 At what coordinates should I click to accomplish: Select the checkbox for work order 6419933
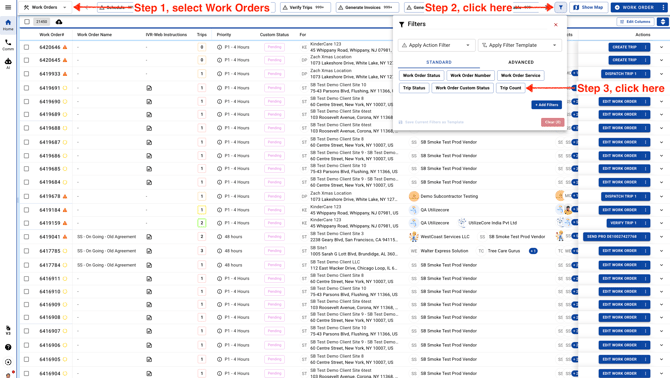tap(26, 74)
